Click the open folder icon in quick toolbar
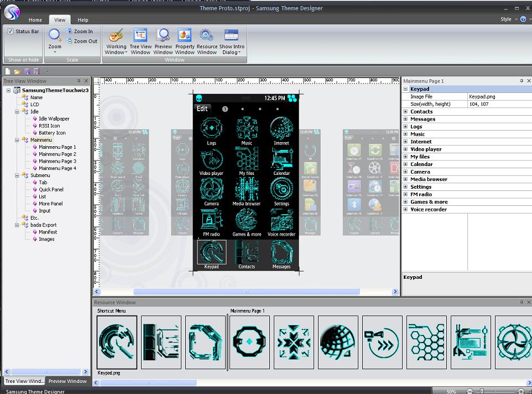 17,71
